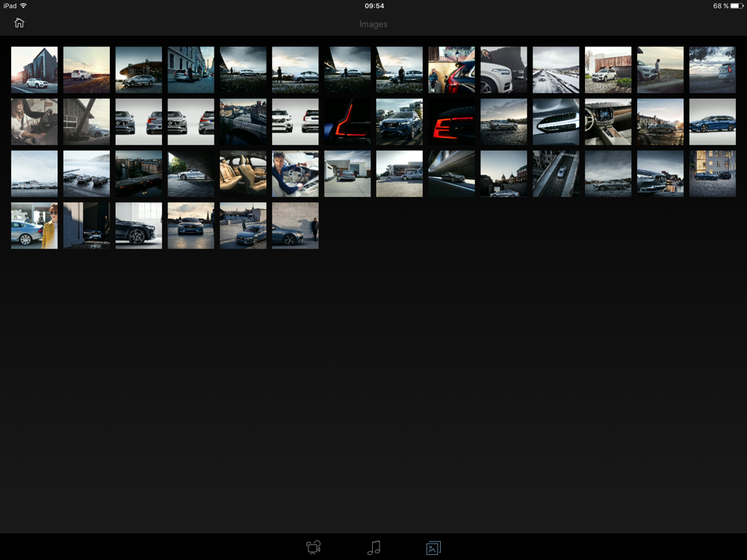747x560 pixels.
Task: Tap the 68 % battery percentage text
Action: (x=720, y=6)
